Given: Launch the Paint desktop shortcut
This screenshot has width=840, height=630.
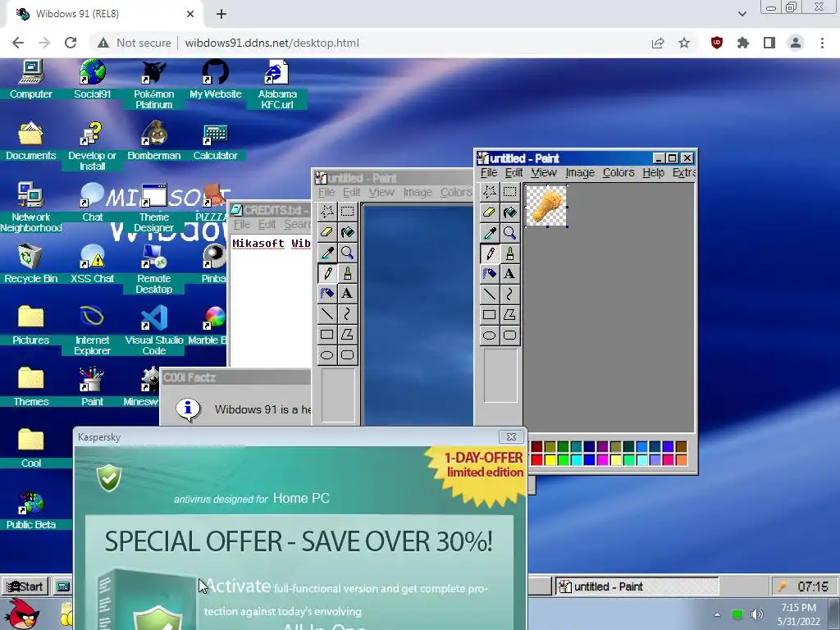Looking at the screenshot, I should 92,387.
